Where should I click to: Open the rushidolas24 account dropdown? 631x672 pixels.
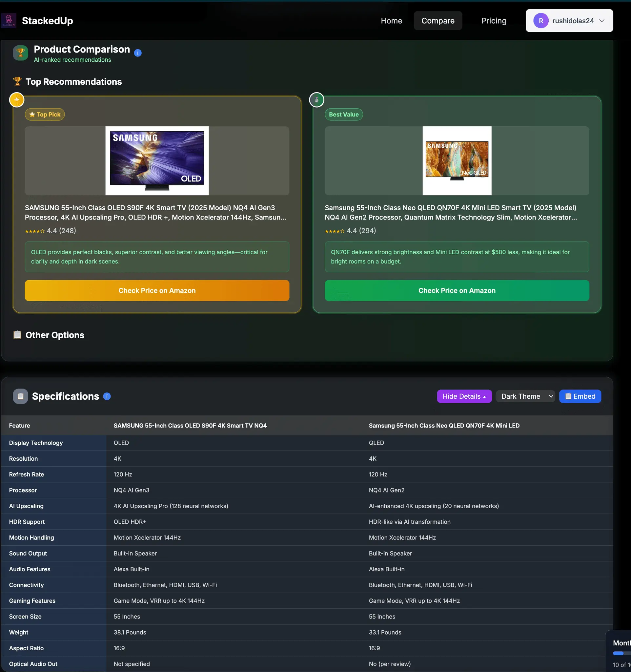569,21
